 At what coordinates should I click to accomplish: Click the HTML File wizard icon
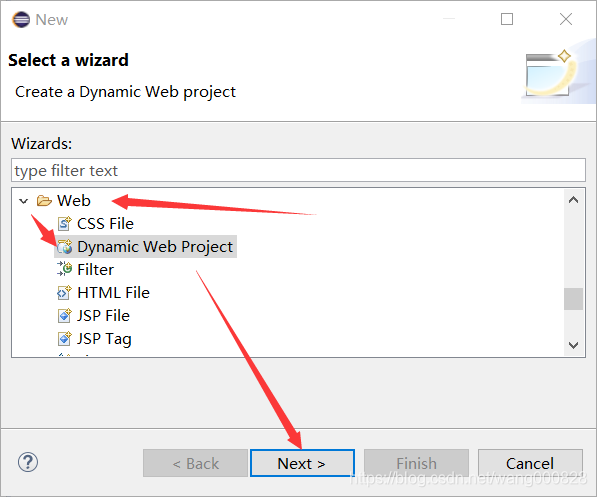64,292
